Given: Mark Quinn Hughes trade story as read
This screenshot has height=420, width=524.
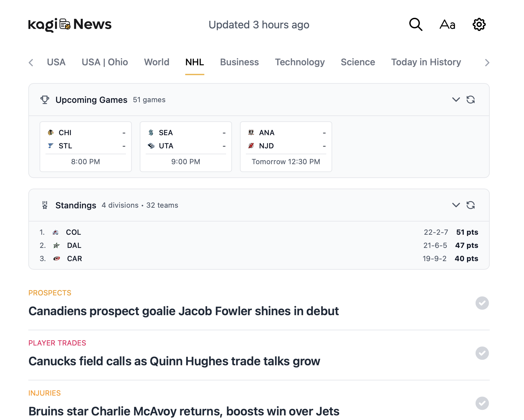Looking at the screenshot, I should (482, 353).
